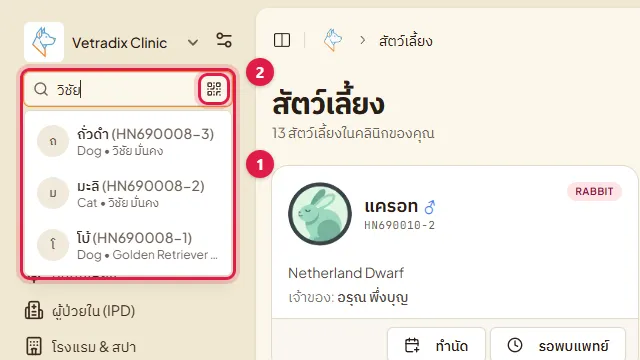This screenshot has width=640, height=360.
Task: Select search result โบ้ (HN690008-1)
Action: coord(128,245)
